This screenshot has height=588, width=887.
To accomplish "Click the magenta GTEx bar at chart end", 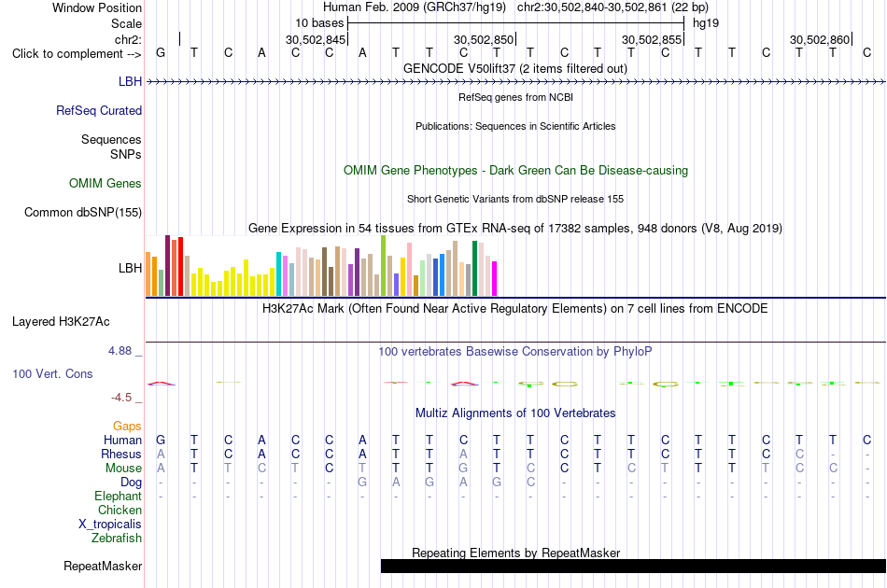I will click(x=495, y=278).
